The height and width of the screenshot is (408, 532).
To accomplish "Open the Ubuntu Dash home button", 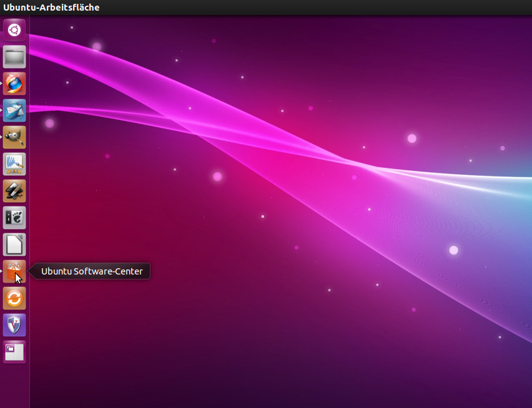I will [x=14, y=30].
